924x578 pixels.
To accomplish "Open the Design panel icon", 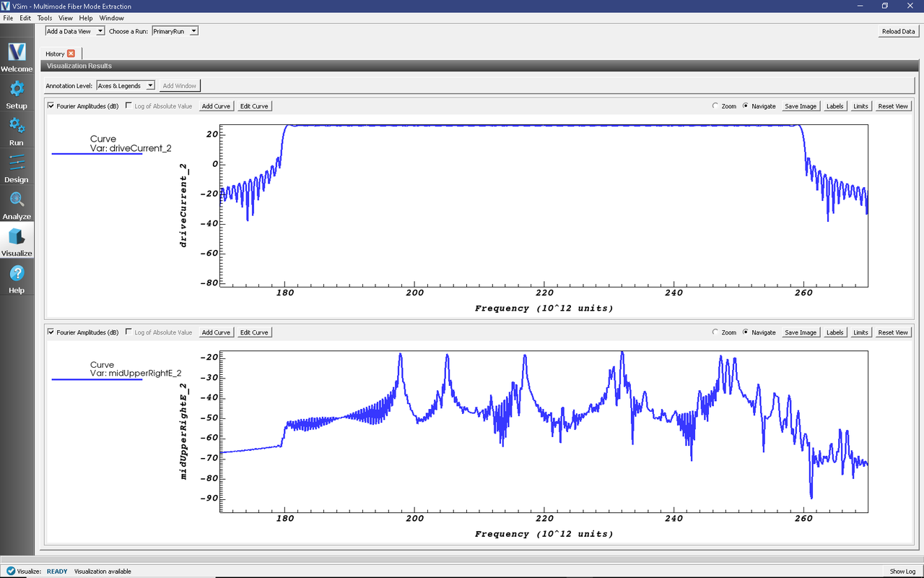I will coord(17,168).
